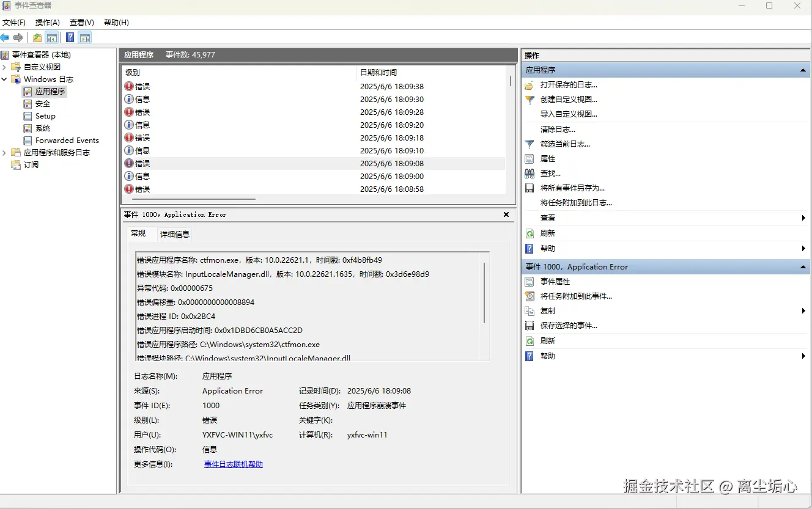This screenshot has height=509, width=812.
Task: Click the 帮助 question mark icon in the toolbar
Action: tap(69, 37)
